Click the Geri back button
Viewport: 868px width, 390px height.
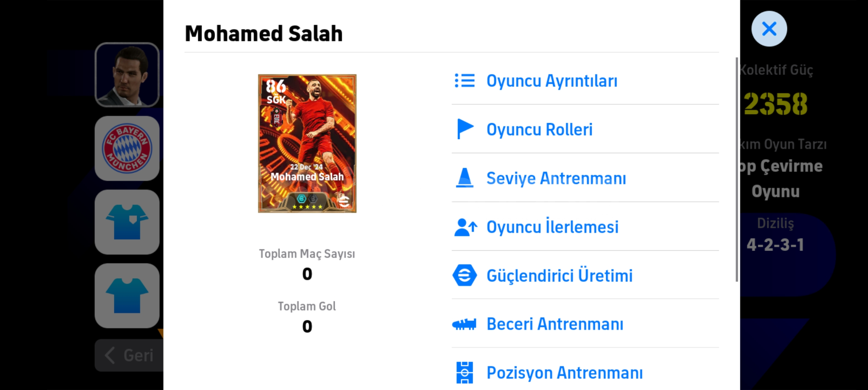tap(129, 355)
